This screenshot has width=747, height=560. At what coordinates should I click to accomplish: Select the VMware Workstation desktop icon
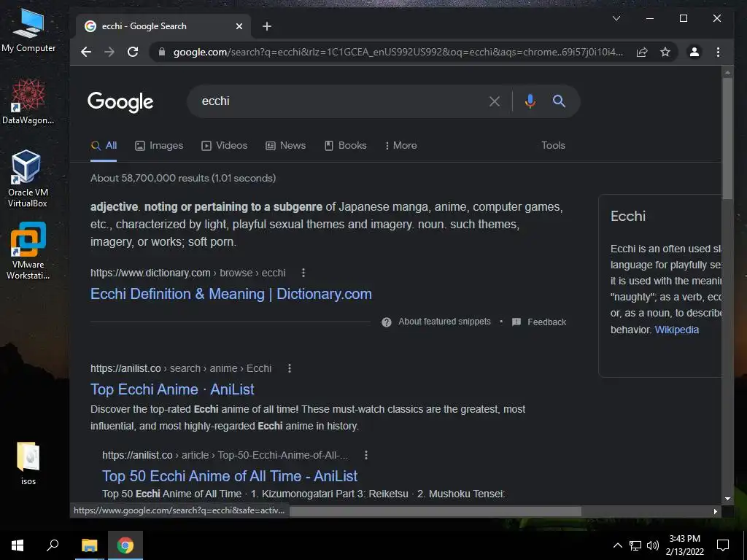(28, 251)
